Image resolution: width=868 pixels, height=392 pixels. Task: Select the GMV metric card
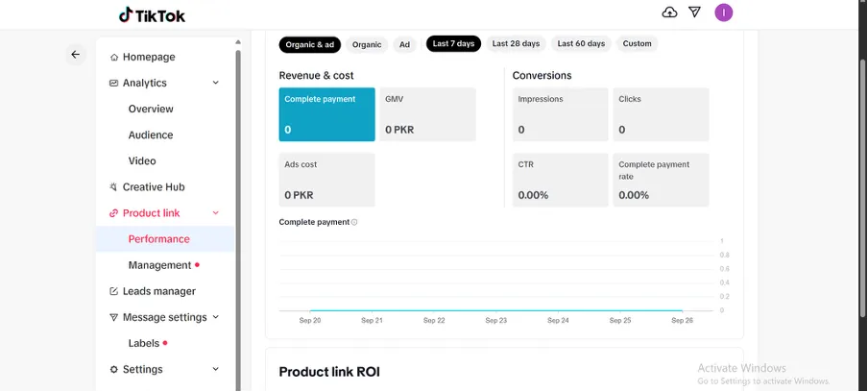[427, 114]
